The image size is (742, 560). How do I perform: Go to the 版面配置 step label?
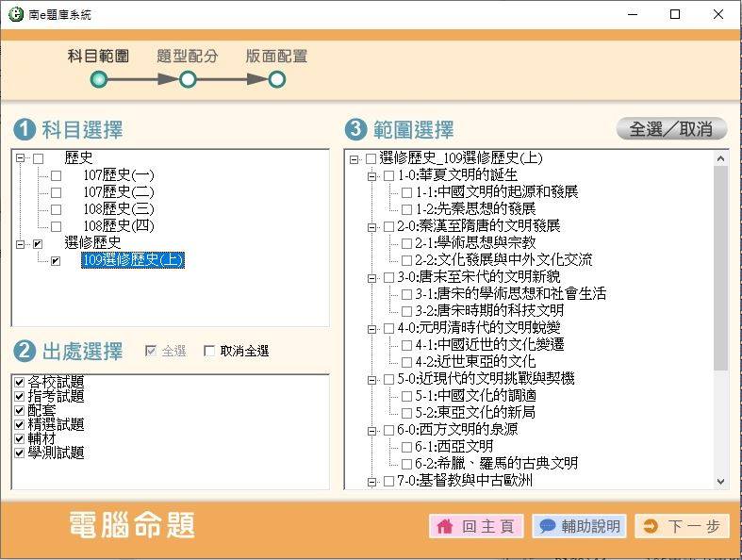point(276,56)
